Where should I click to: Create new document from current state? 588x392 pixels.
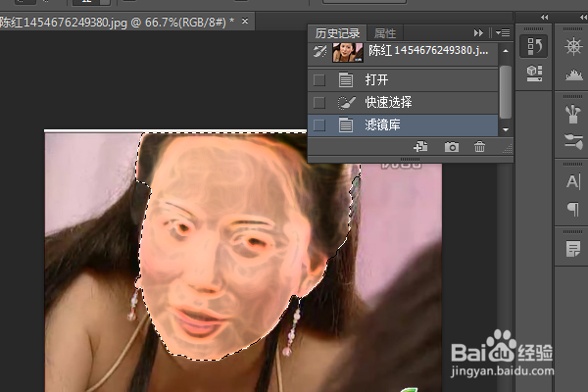[420, 147]
